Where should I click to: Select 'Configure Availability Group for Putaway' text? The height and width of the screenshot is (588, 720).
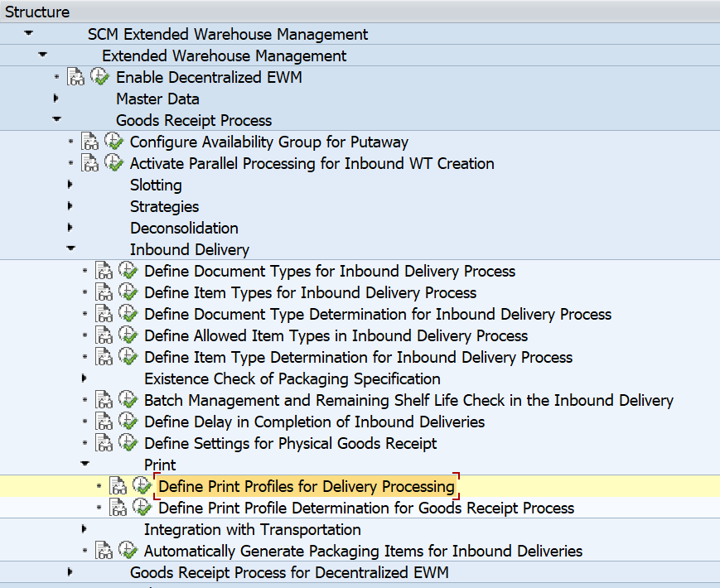269,142
